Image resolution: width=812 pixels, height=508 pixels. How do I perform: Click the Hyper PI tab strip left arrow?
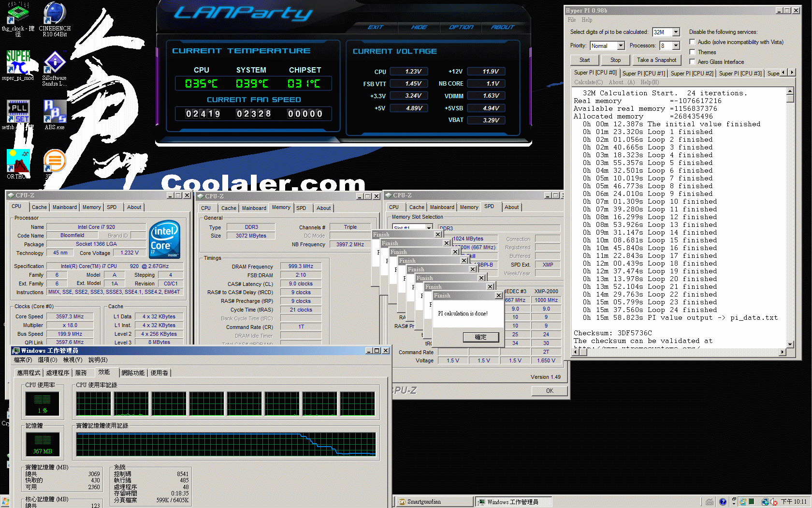(784, 72)
